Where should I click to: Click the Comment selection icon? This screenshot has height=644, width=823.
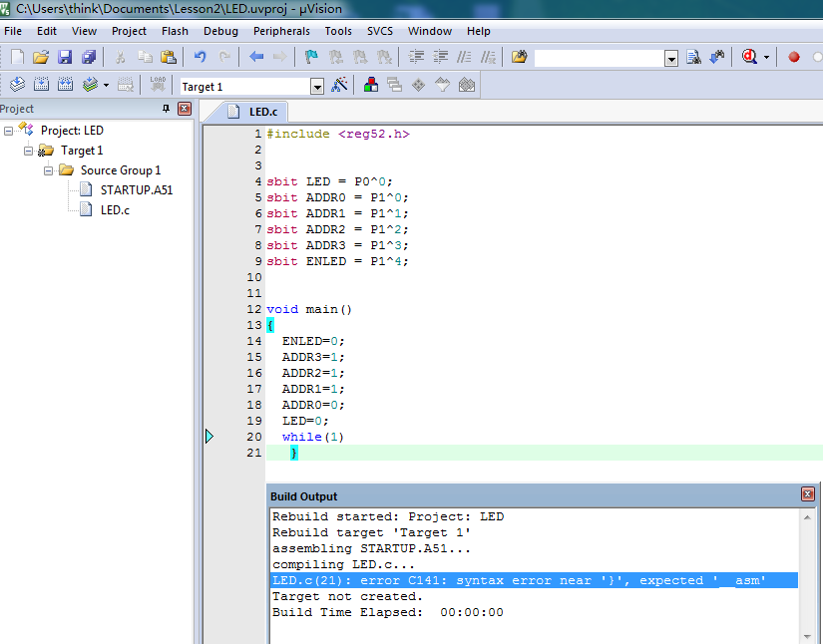(x=464, y=57)
